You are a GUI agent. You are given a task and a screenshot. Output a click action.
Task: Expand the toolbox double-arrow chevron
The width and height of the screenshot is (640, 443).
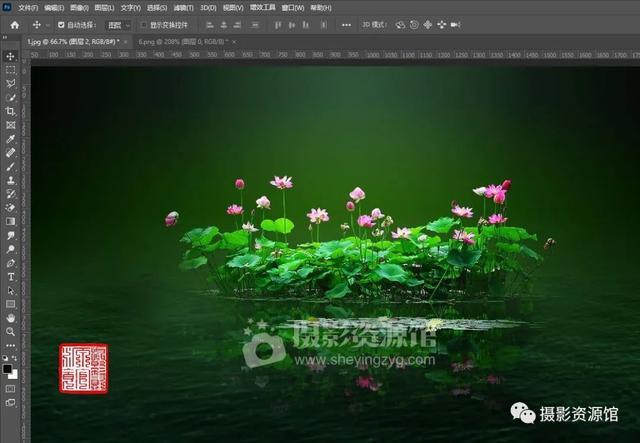point(5,38)
